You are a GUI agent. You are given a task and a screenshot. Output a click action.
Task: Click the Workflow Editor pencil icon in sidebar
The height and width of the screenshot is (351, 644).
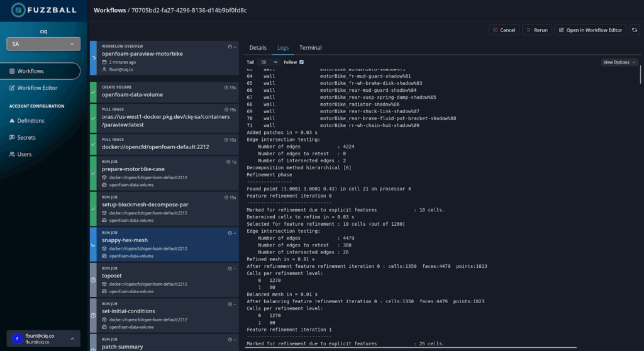pyautogui.click(x=13, y=88)
